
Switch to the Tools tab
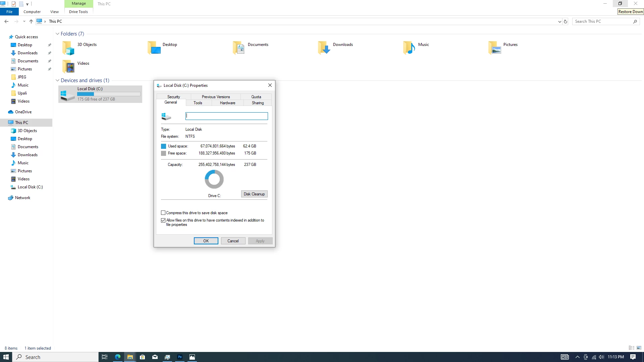click(x=198, y=103)
